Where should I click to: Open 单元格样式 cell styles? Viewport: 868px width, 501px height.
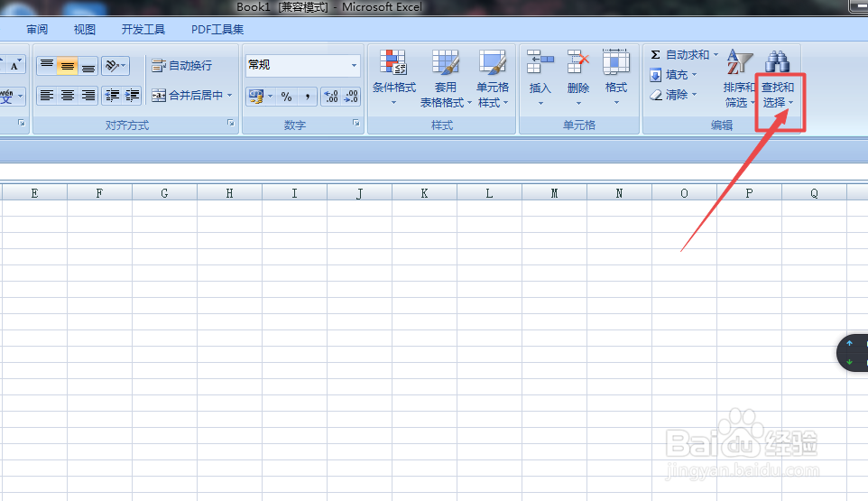click(493, 78)
